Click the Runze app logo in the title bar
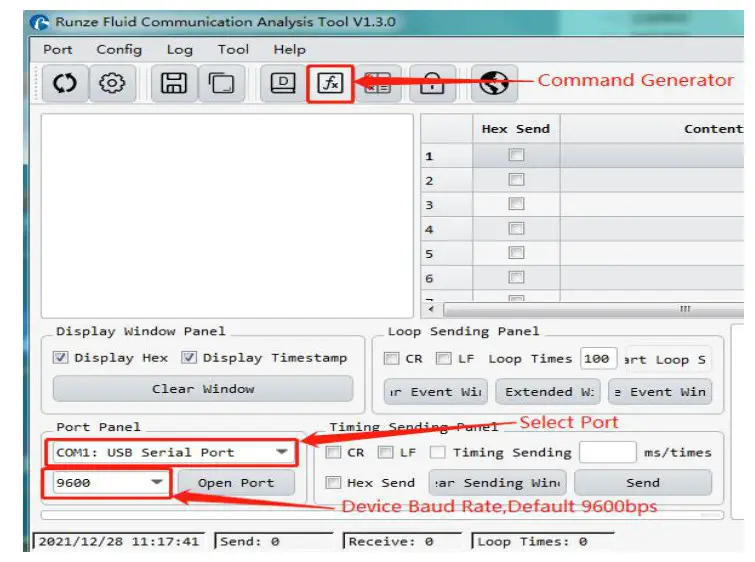The width and height of the screenshot is (755, 562). click(x=39, y=22)
